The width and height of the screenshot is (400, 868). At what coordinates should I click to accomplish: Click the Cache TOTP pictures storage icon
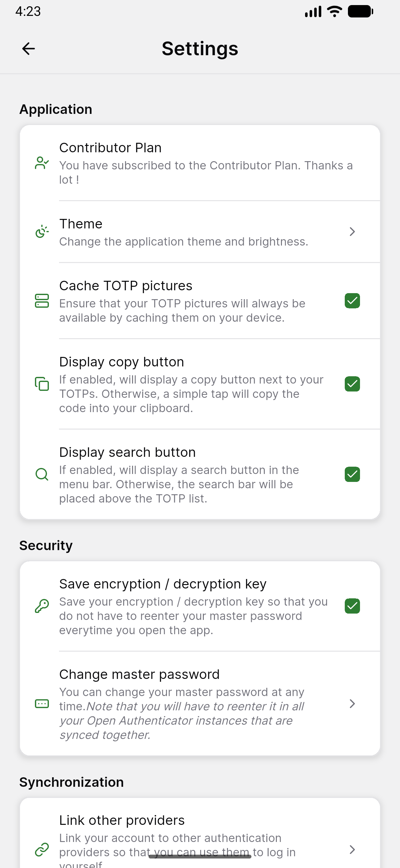pos(42,301)
